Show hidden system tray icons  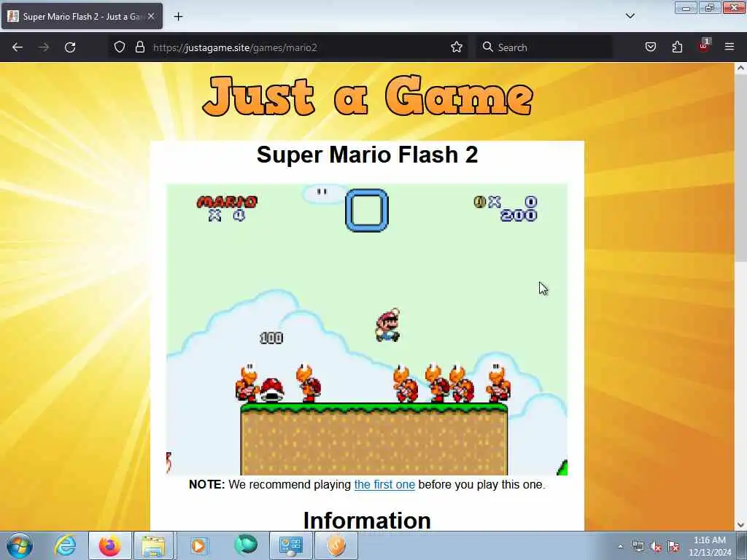620,546
